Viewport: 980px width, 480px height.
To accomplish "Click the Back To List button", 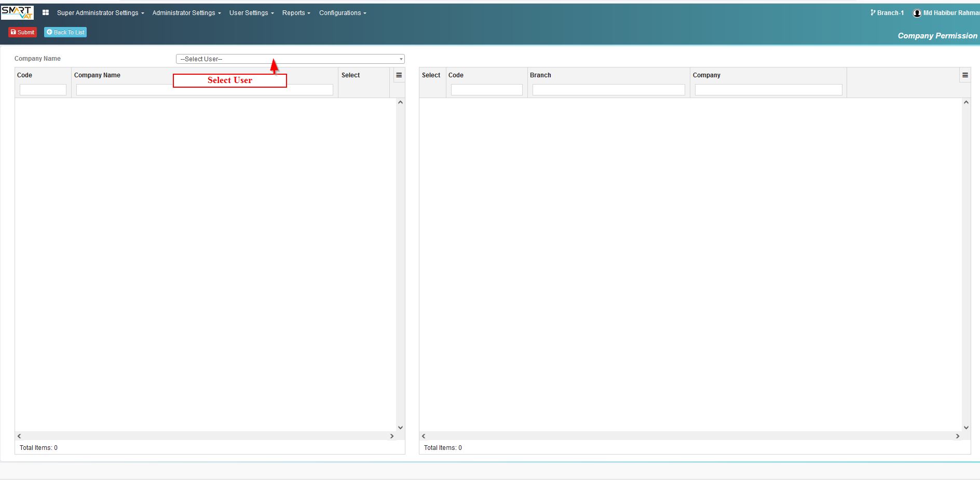I will [x=65, y=32].
